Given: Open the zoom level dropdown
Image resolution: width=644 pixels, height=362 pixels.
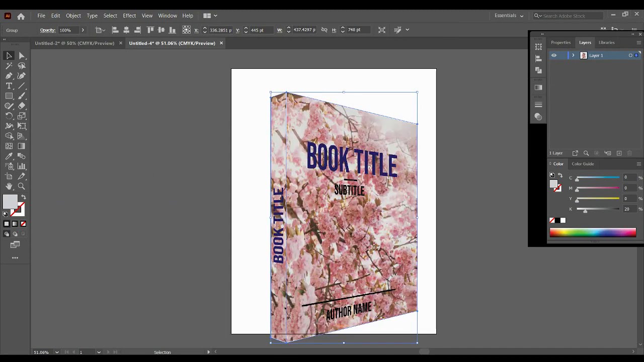Looking at the screenshot, I should (x=56, y=352).
